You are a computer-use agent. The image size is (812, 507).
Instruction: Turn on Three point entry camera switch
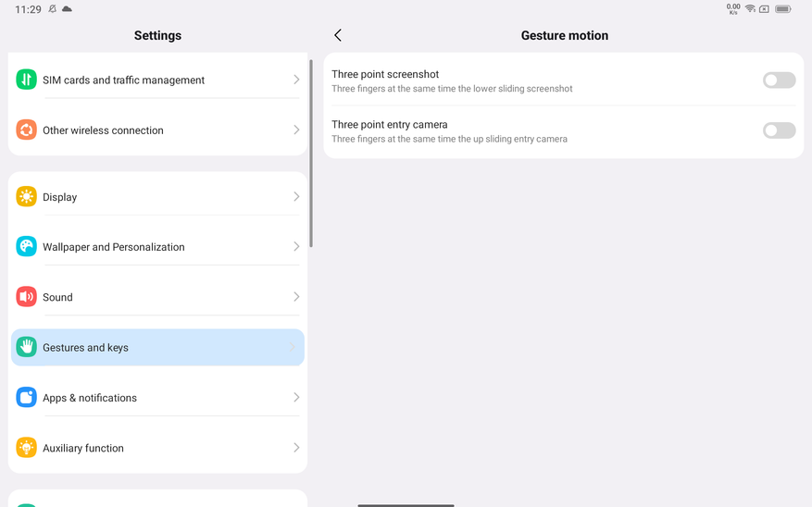tap(779, 130)
